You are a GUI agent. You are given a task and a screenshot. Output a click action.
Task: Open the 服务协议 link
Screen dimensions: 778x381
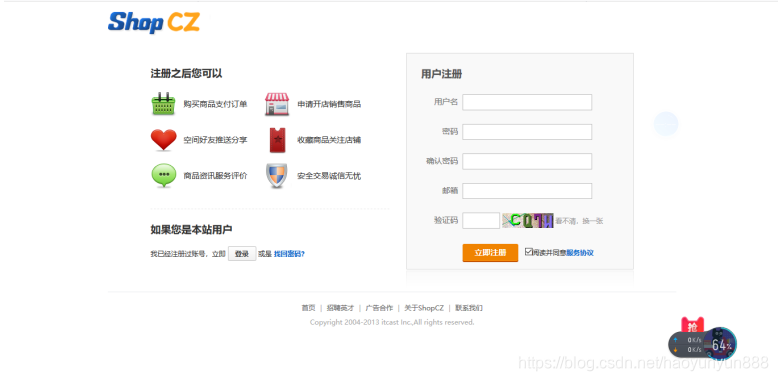pyautogui.click(x=580, y=253)
